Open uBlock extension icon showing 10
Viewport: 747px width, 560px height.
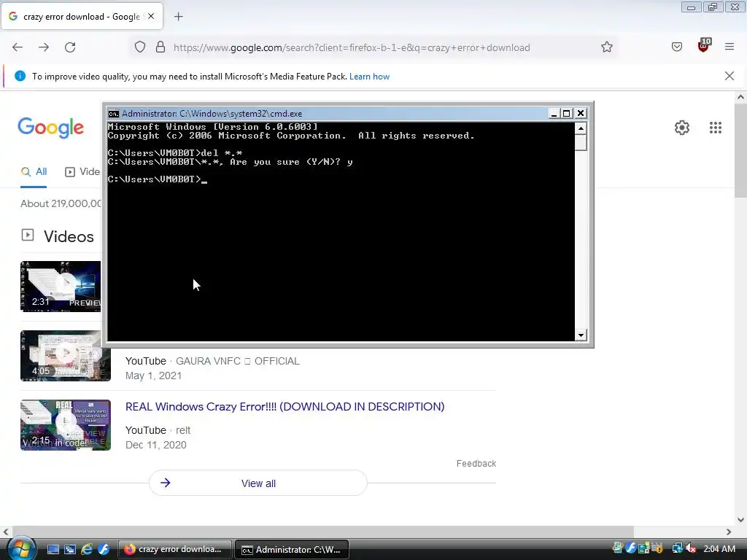pyautogui.click(x=704, y=45)
